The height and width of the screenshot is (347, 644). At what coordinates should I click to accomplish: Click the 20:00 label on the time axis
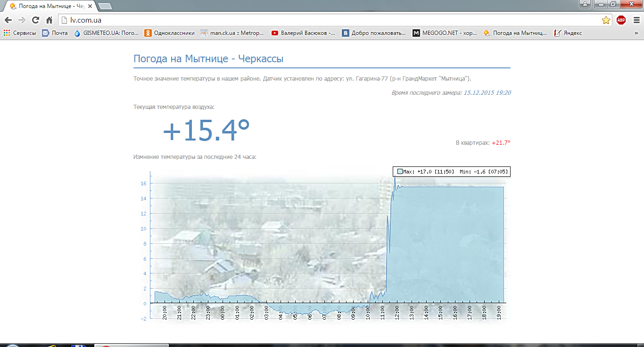[x=165, y=313]
